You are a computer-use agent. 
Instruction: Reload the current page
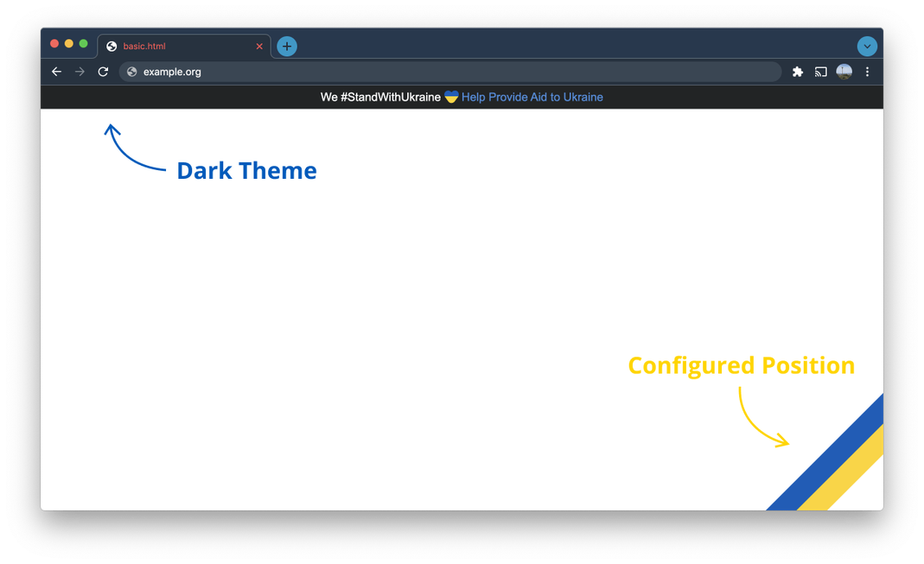[x=103, y=72]
